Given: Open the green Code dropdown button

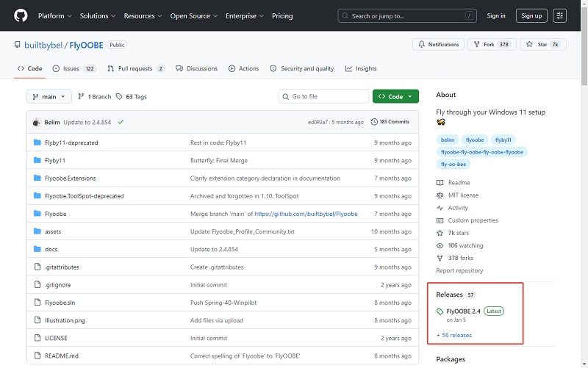Looking at the screenshot, I should coord(395,96).
